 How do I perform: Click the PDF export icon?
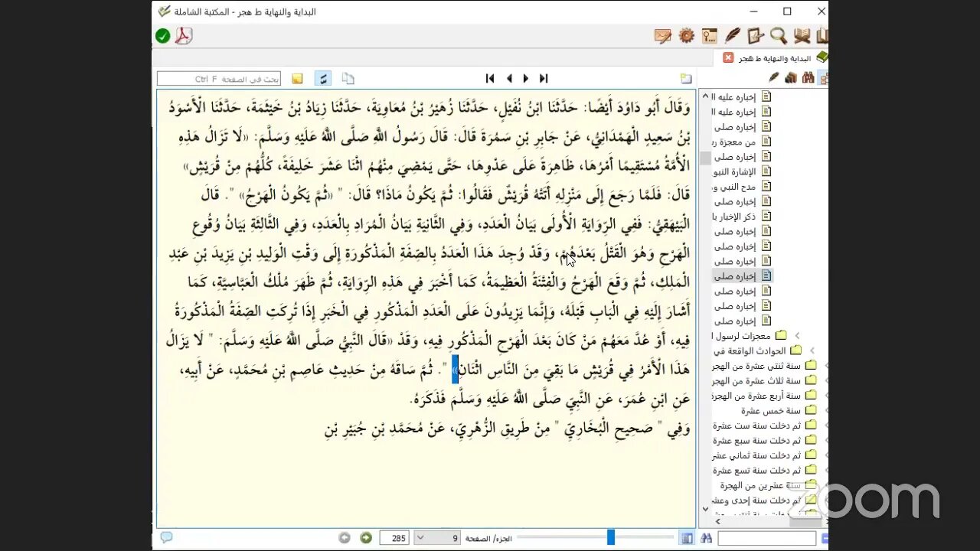click(x=184, y=36)
